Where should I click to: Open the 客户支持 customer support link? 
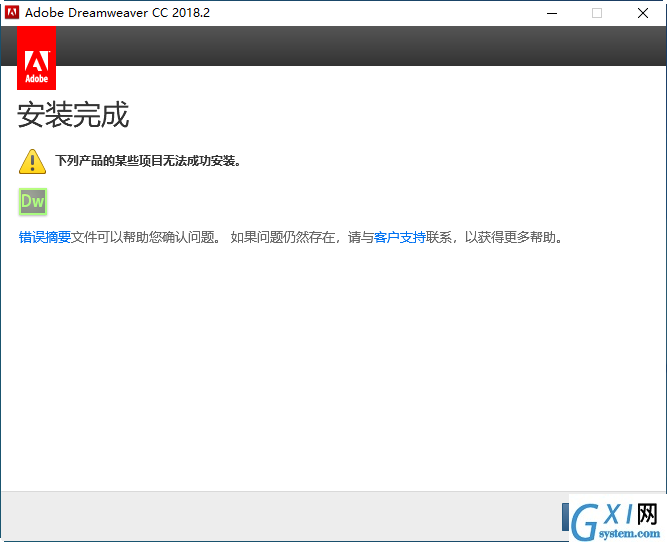(399, 237)
